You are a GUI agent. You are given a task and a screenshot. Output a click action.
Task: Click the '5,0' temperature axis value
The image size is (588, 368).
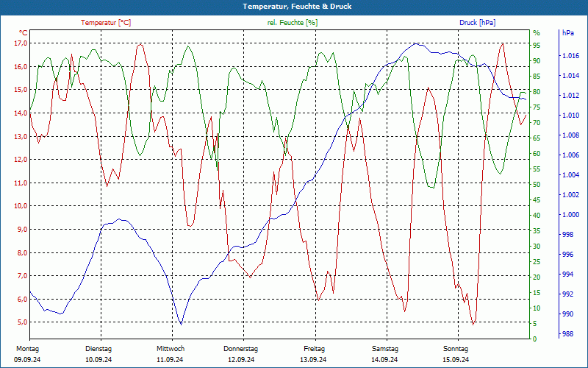(23, 322)
